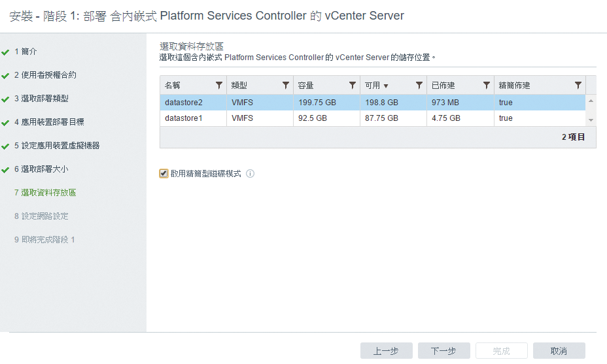Toggle 啟用精簡型磁碟模式 checkbox

click(164, 173)
